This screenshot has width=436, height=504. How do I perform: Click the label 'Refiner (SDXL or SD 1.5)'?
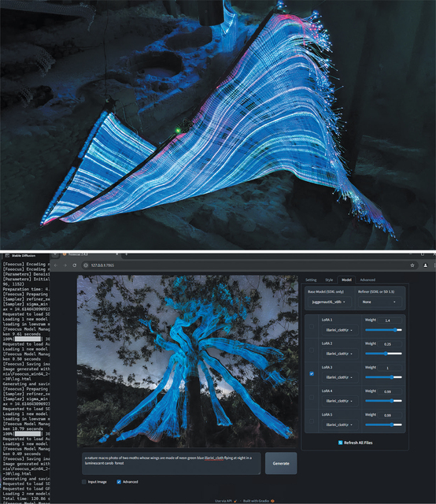coord(376,291)
